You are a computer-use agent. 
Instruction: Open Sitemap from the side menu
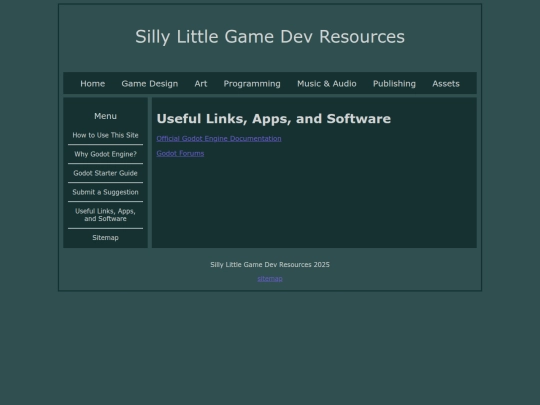point(105,238)
